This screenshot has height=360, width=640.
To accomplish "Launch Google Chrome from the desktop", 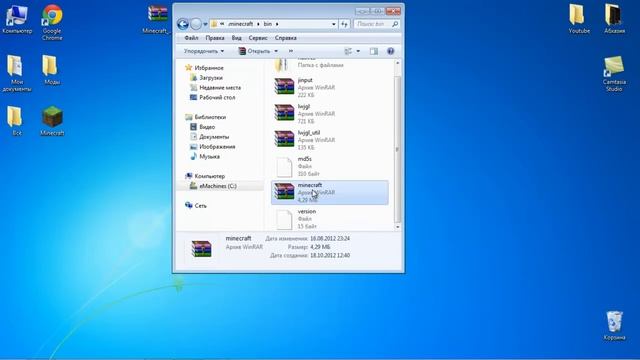I will [x=52, y=22].
